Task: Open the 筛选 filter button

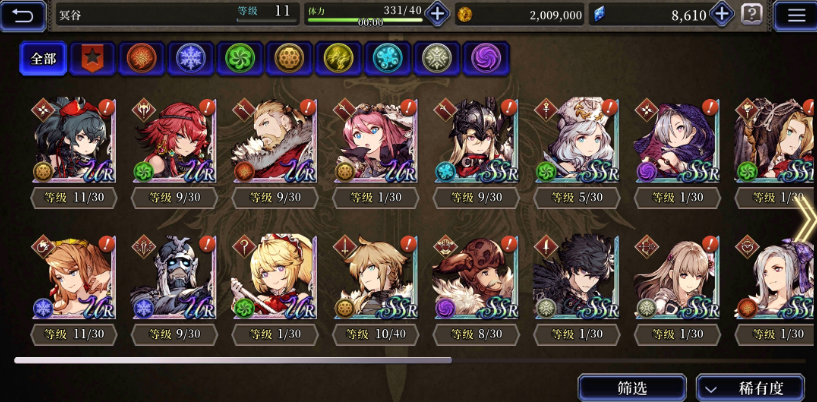Action: [632, 388]
